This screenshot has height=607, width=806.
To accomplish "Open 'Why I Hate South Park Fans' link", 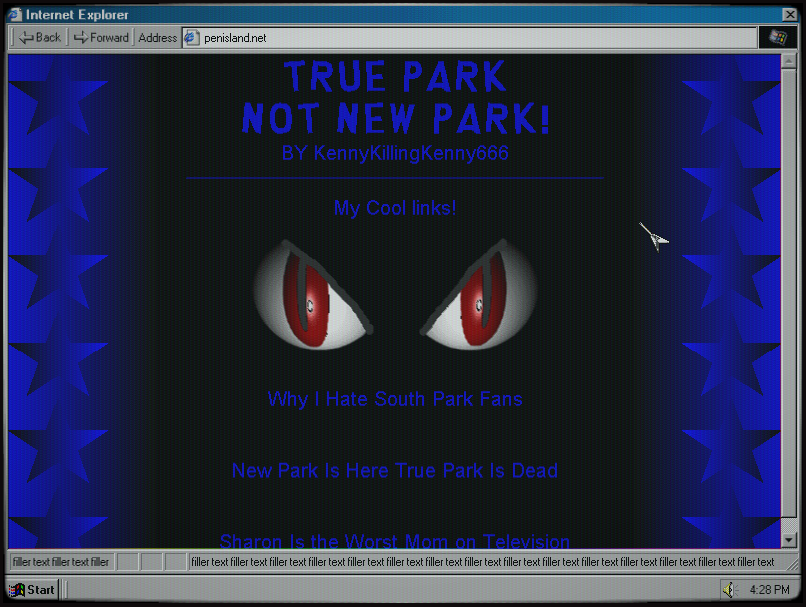I will click(395, 399).
